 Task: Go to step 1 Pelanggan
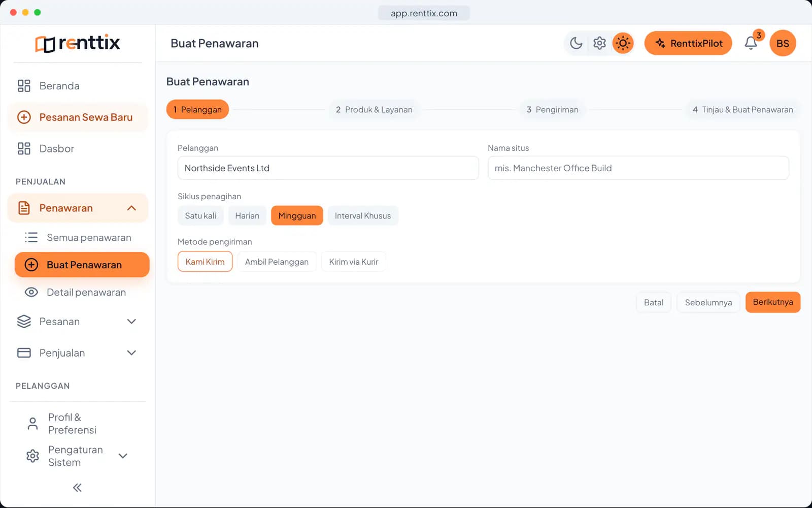pos(197,110)
